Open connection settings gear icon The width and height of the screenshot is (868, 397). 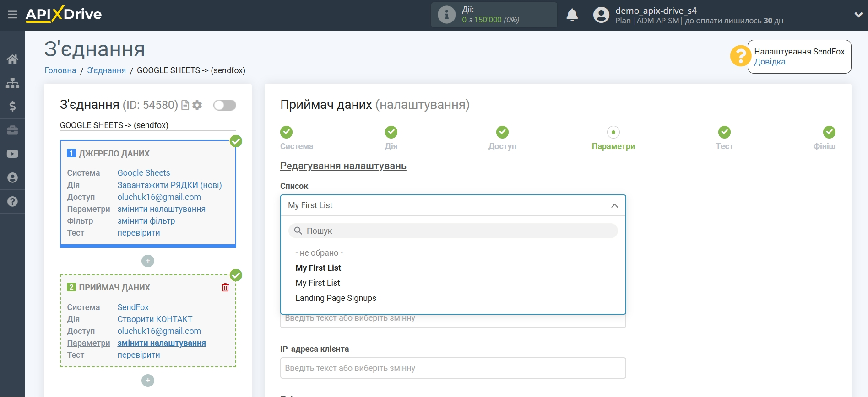tap(197, 105)
